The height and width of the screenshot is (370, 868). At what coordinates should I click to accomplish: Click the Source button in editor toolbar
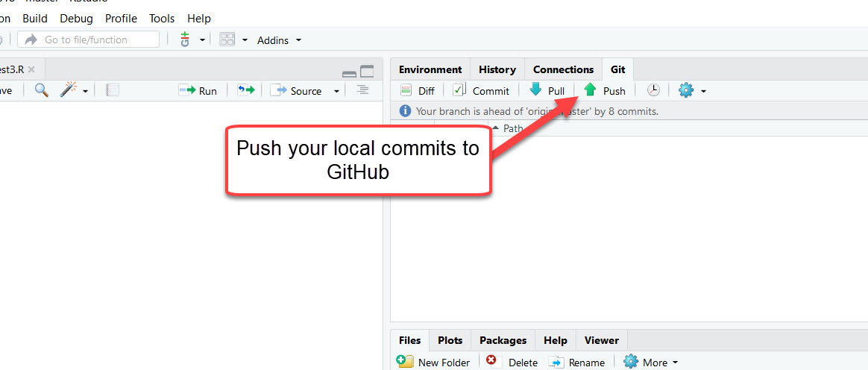[295, 91]
